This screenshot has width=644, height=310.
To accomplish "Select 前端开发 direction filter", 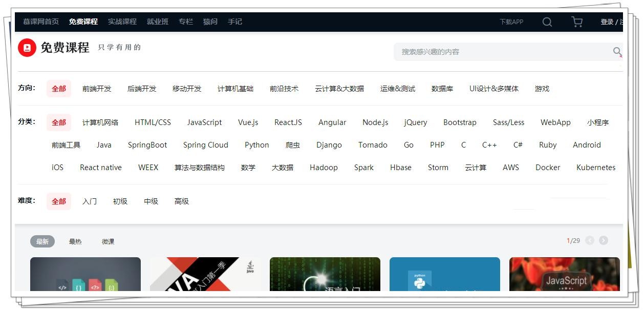I will tap(97, 89).
